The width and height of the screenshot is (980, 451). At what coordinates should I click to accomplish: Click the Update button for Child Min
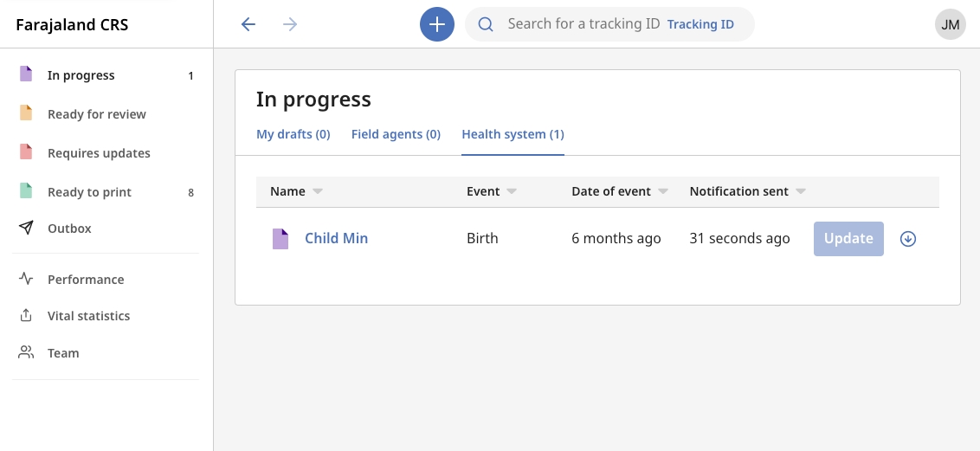(x=848, y=239)
